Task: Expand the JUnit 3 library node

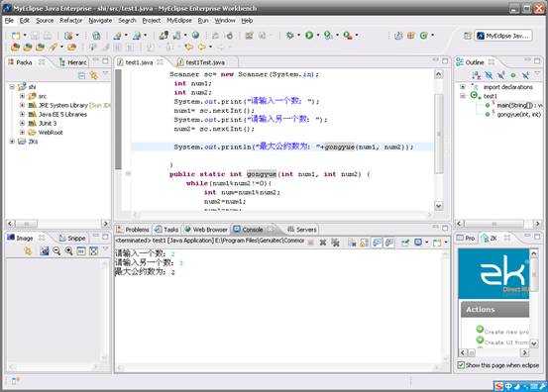Action: [23, 123]
